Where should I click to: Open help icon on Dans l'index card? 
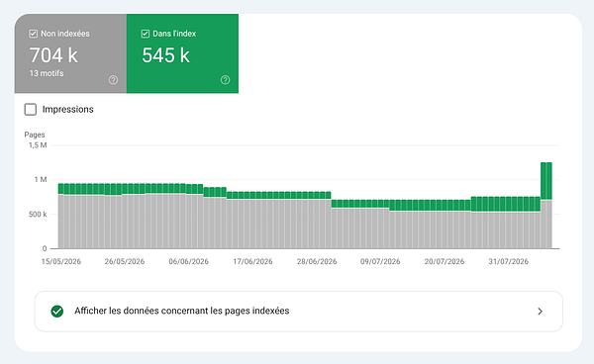pos(225,80)
